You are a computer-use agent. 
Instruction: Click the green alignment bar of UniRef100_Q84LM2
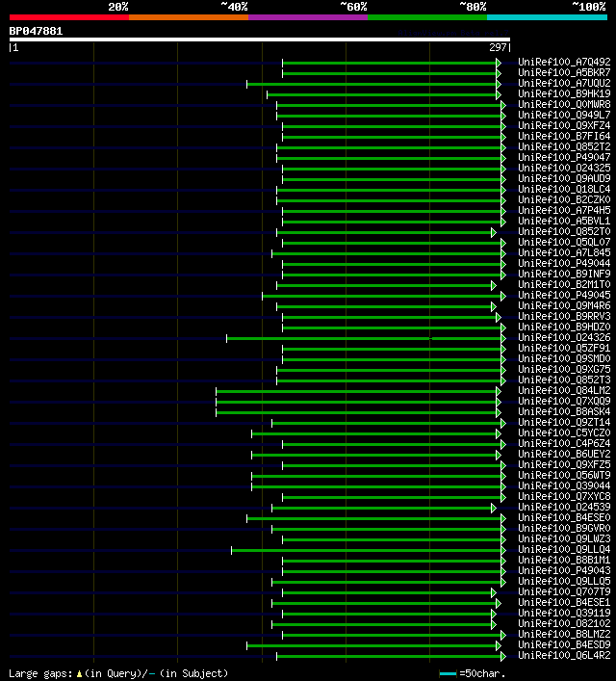356,391
